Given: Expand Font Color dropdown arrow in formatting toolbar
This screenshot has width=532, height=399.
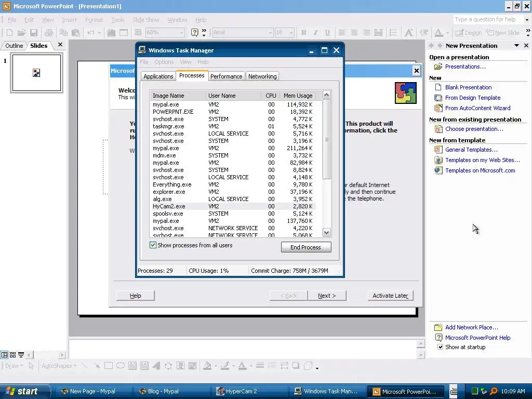Looking at the screenshot, I should 447,33.
